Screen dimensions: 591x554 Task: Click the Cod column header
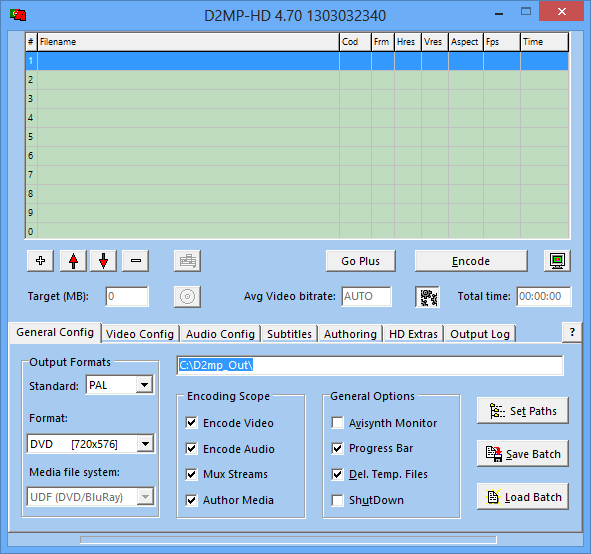pos(355,42)
